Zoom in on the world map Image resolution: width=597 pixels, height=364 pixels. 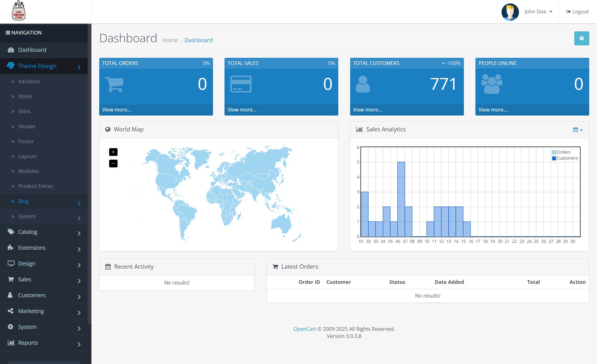click(x=113, y=152)
